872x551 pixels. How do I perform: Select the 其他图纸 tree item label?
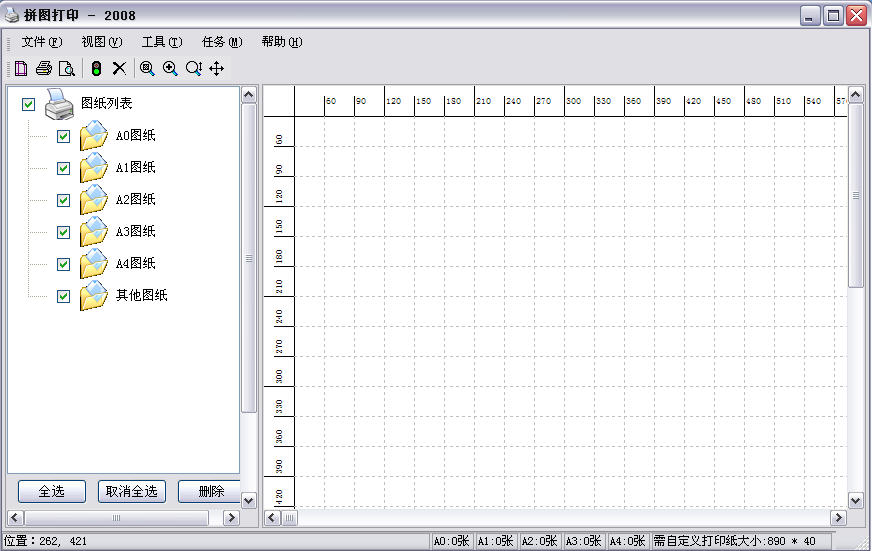pos(141,295)
